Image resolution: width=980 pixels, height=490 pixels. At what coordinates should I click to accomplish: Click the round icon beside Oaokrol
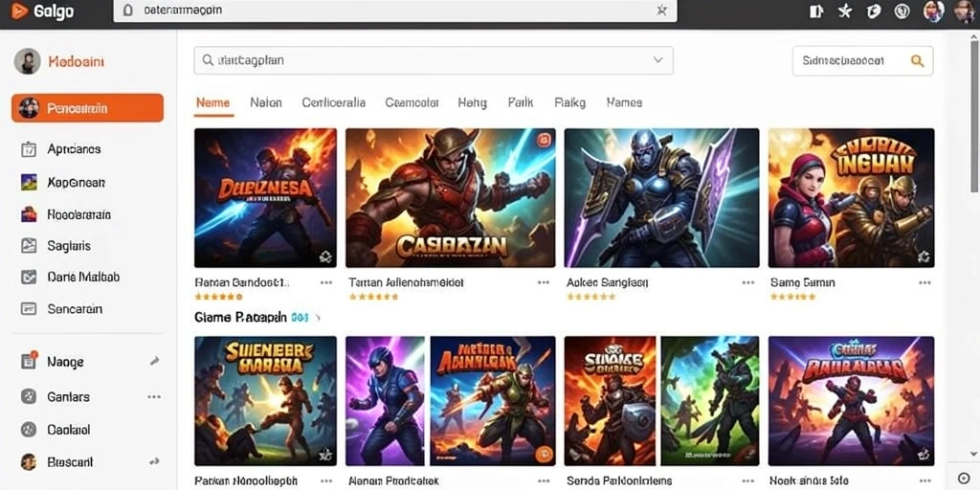[x=29, y=430]
